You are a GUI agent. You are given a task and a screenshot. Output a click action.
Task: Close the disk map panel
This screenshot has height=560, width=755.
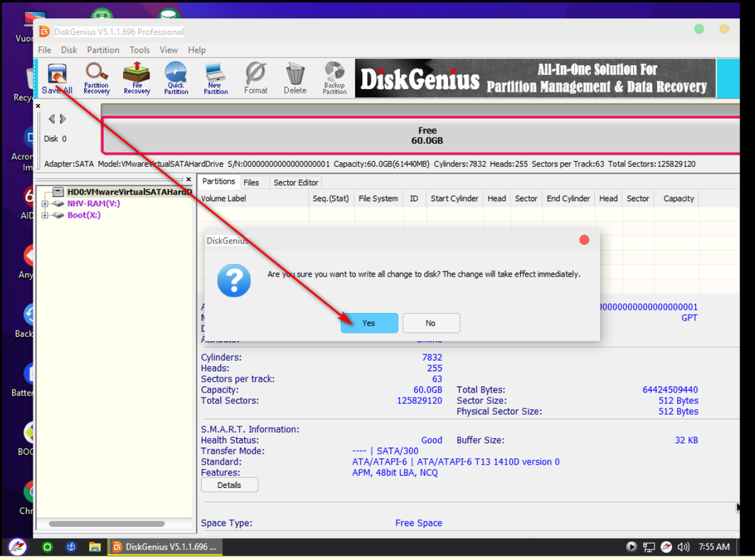(38, 106)
